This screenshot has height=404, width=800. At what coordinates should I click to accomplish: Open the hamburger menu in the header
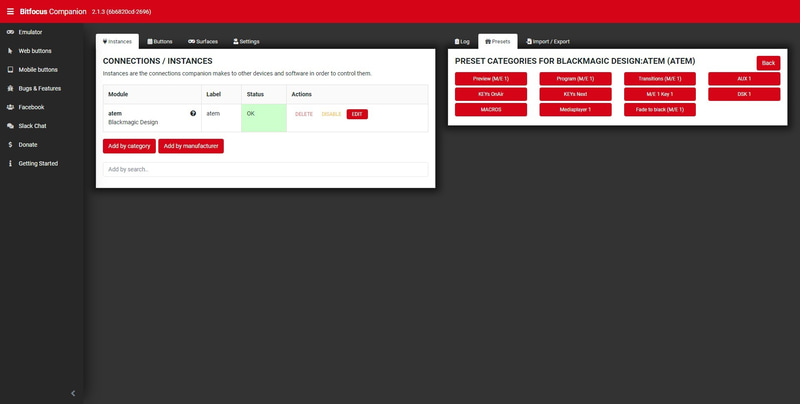(x=10, y=11)
